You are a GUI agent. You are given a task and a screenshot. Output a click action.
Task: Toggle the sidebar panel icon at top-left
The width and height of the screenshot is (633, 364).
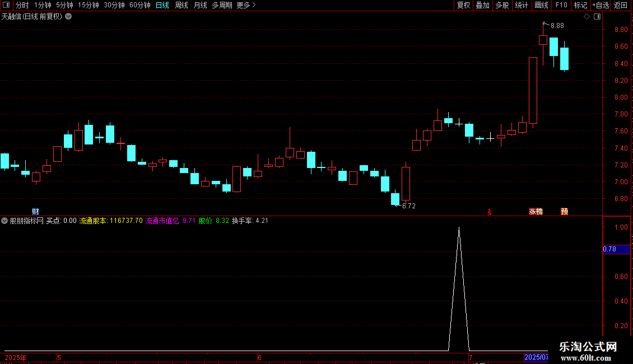coord(6,5)
